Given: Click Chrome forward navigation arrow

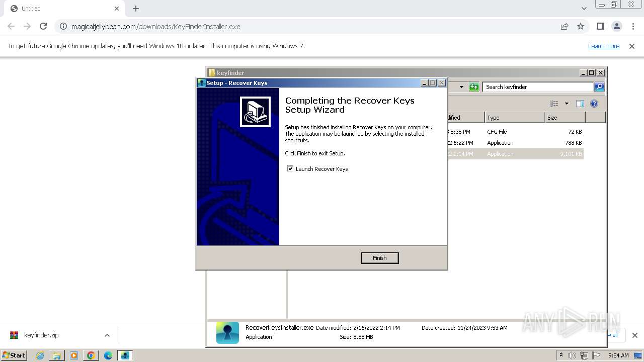Looking at the screenshot, I should click(x=27, y=26).
